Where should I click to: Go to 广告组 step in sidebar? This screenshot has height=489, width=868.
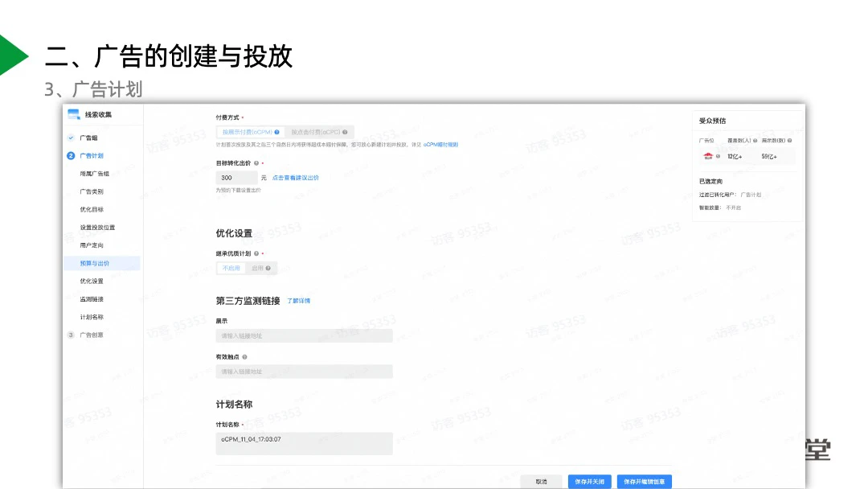point(88,138)
